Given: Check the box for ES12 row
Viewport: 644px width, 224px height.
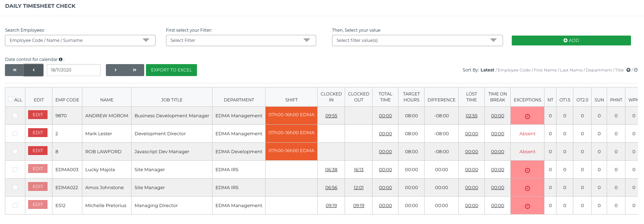Looking at the screenshot, I should 15,205.
